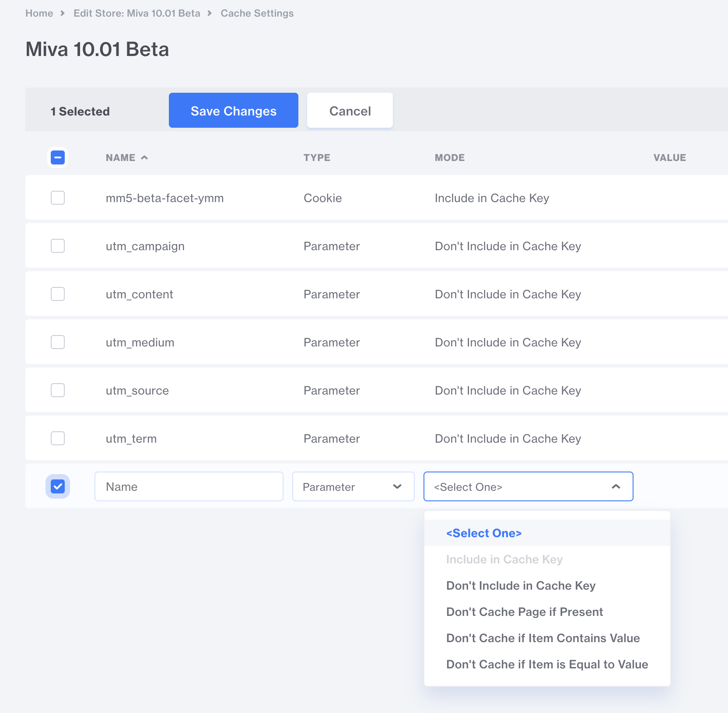
Task: Click utm_term row's mode cell
Action: click(508, 439)
